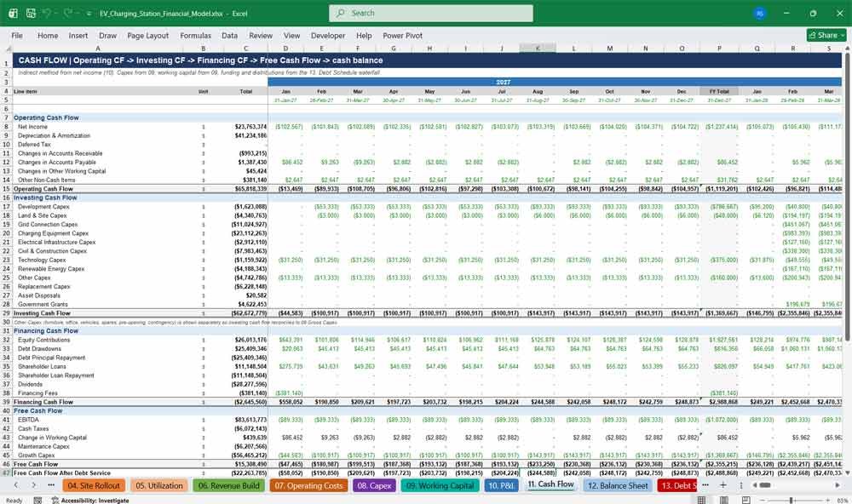The height and width of the screenshot is (504, 852).
Task: Click the Redo arrow icon
Action: point(68,13)
